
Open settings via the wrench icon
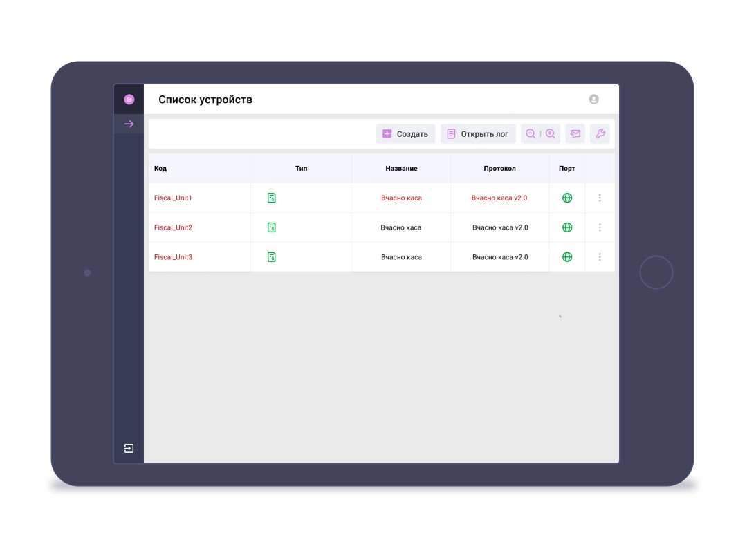click(600, 134)
